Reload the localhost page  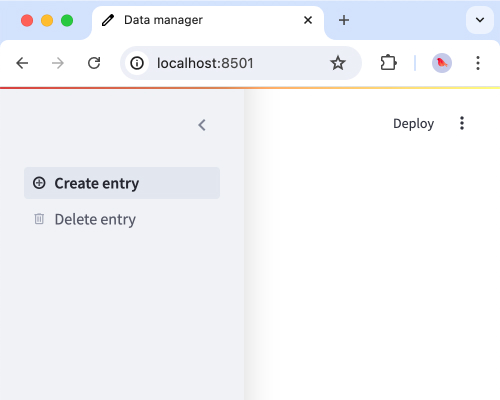pyautogui.click(x=94, y=63)
